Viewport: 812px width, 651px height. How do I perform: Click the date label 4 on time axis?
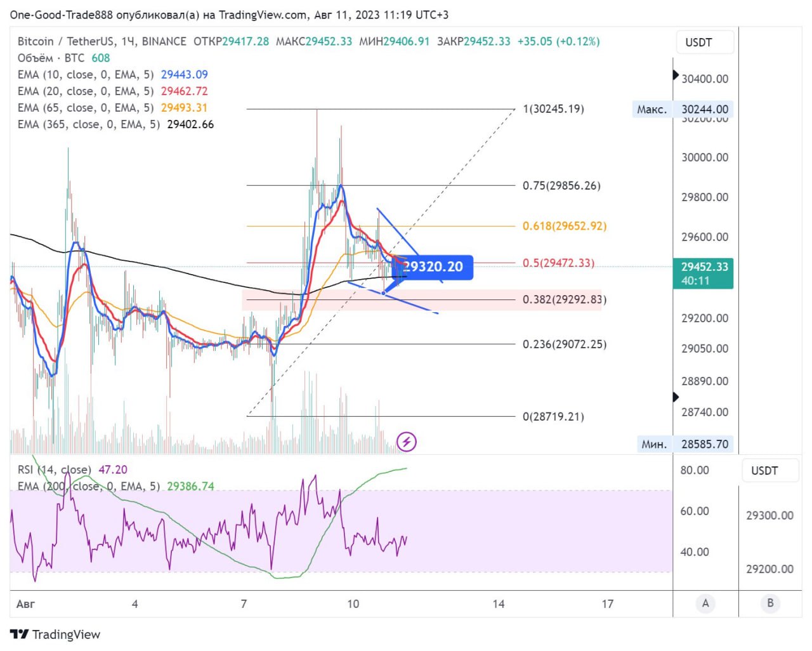(134, 604)
